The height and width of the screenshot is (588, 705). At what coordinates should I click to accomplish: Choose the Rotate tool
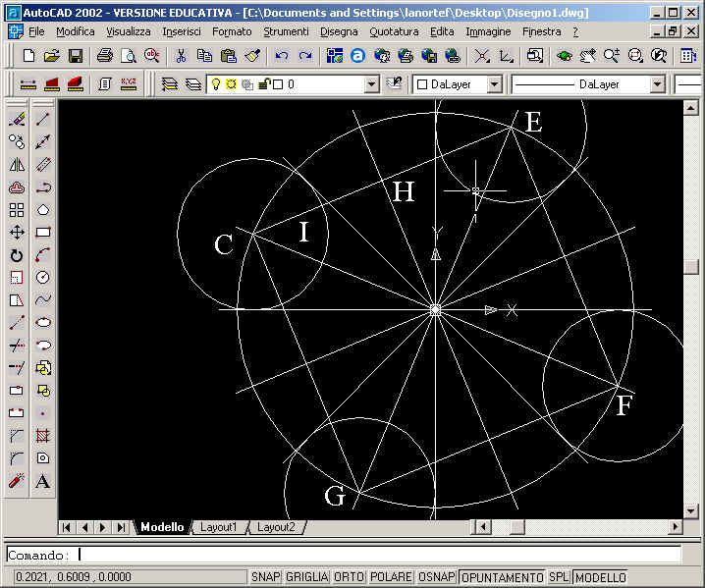tap(17, 255)
